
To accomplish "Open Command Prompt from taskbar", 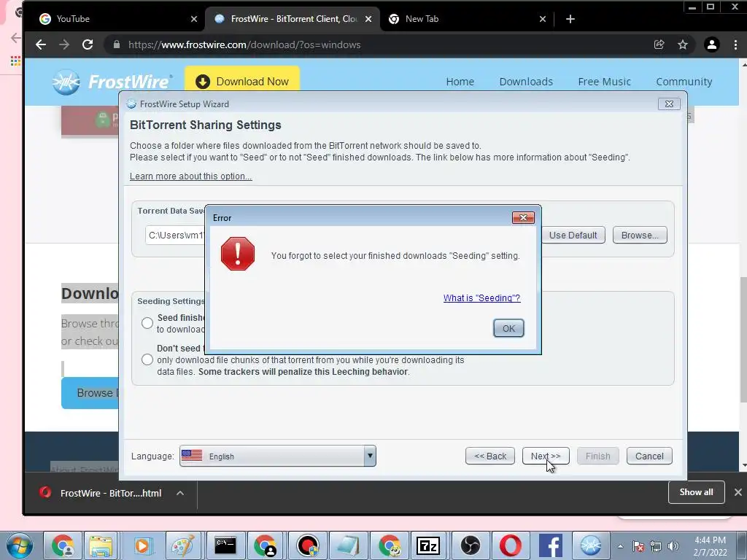I will pos(225,545).
